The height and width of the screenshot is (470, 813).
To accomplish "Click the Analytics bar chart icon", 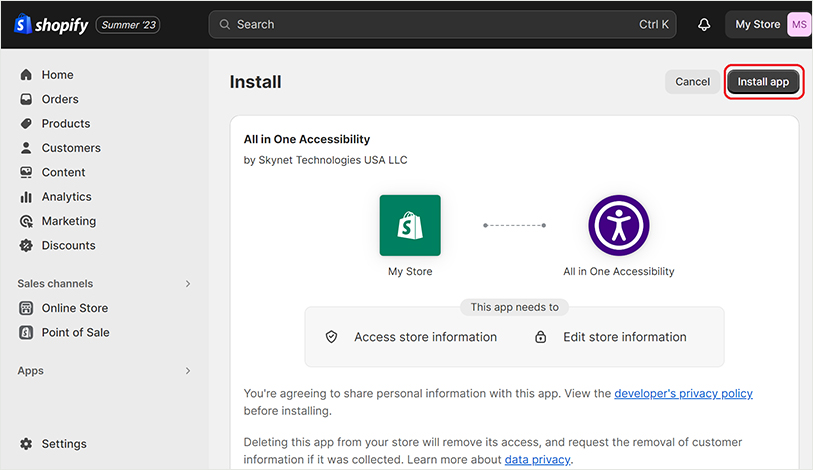I will tap(26, 197).
